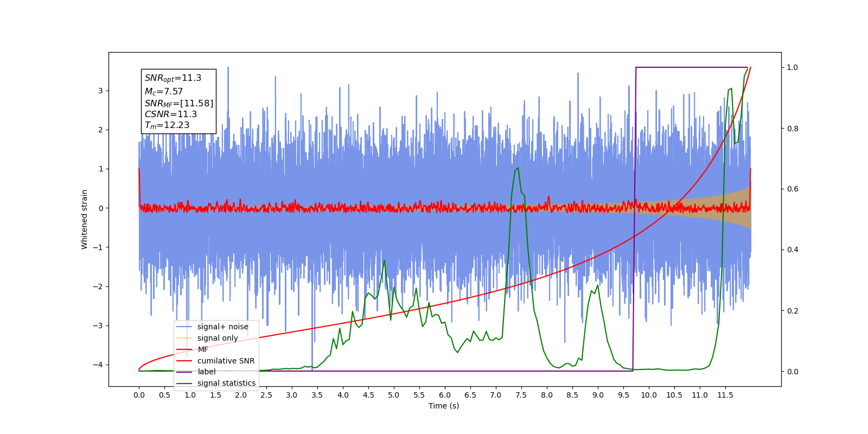Viewport: 868px width, 434px height.
Task: Click the CSNR=11.3 annotation line
Action: point(171,114)
